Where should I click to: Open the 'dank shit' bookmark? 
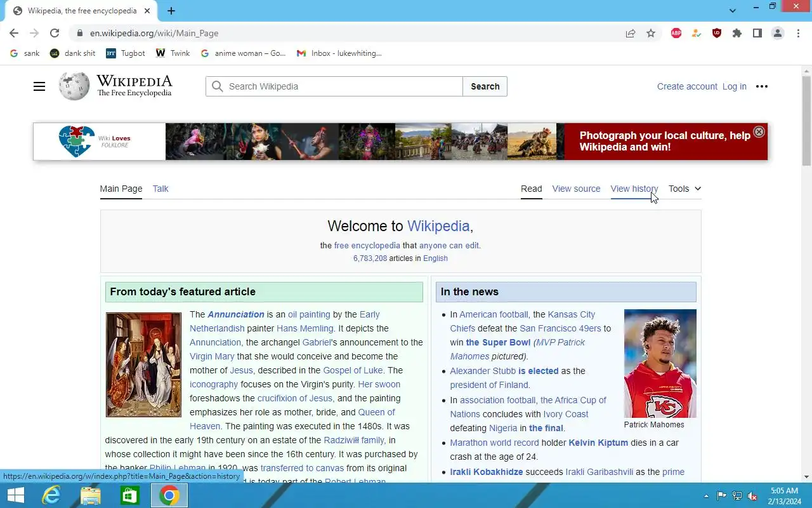(73, 53)
